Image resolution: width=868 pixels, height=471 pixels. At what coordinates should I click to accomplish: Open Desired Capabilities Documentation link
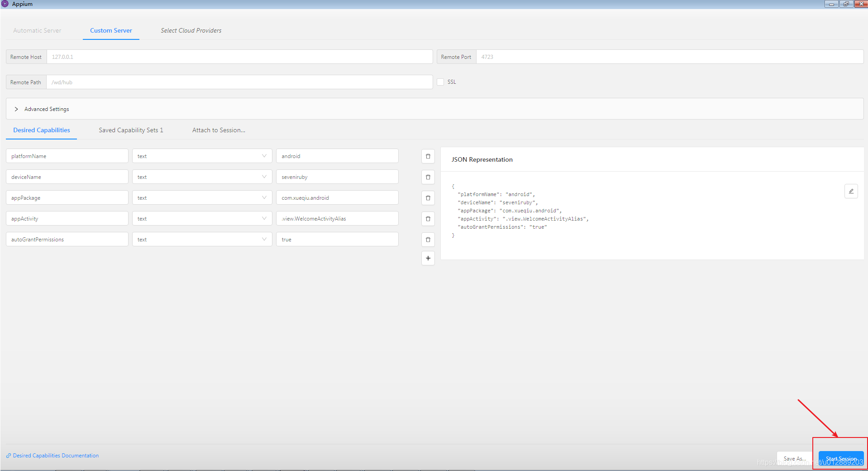coord(52,456)
